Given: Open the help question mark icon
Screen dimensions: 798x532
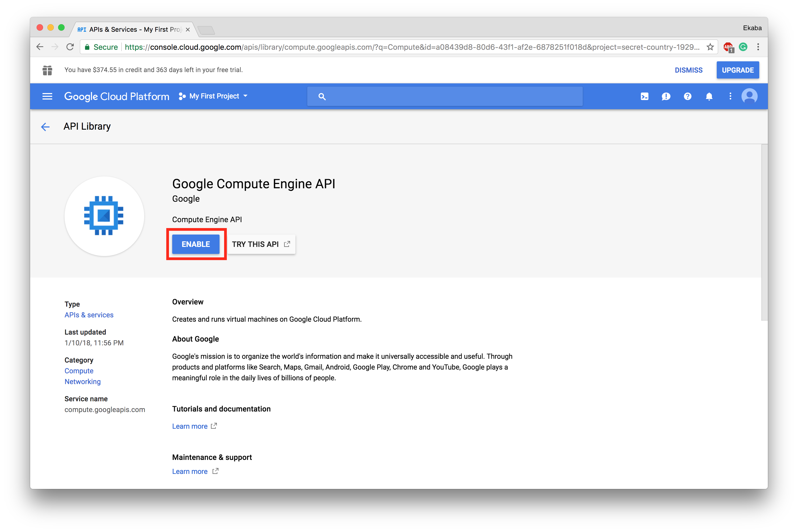Looking at the screenshot, I should [x=687, y=96].
